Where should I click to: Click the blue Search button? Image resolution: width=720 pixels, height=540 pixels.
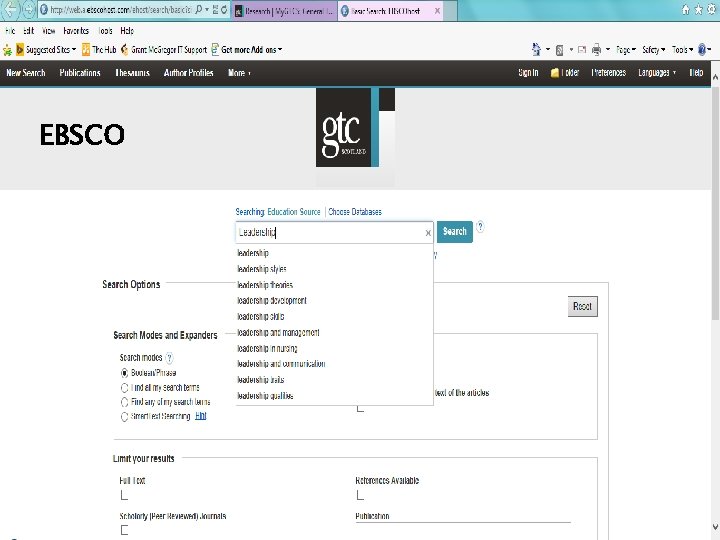(455, 231)
